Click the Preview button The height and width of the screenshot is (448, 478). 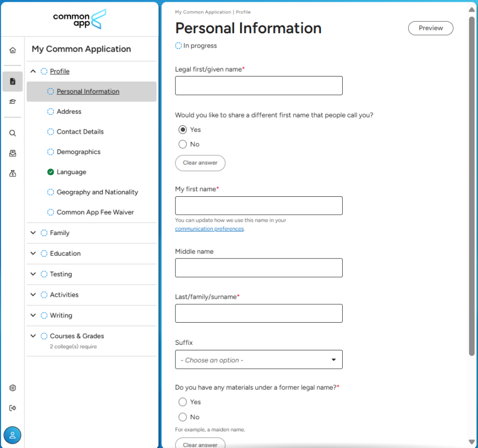tap(430, 28)
